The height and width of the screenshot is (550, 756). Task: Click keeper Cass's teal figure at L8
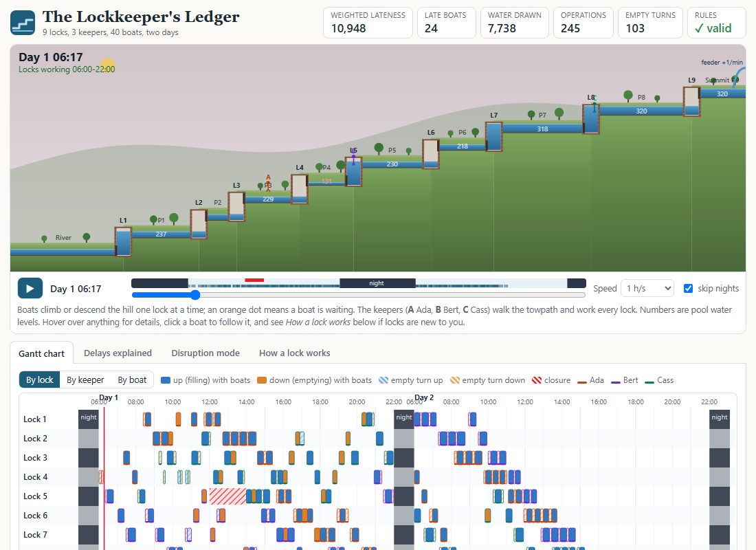coord(594,105)
